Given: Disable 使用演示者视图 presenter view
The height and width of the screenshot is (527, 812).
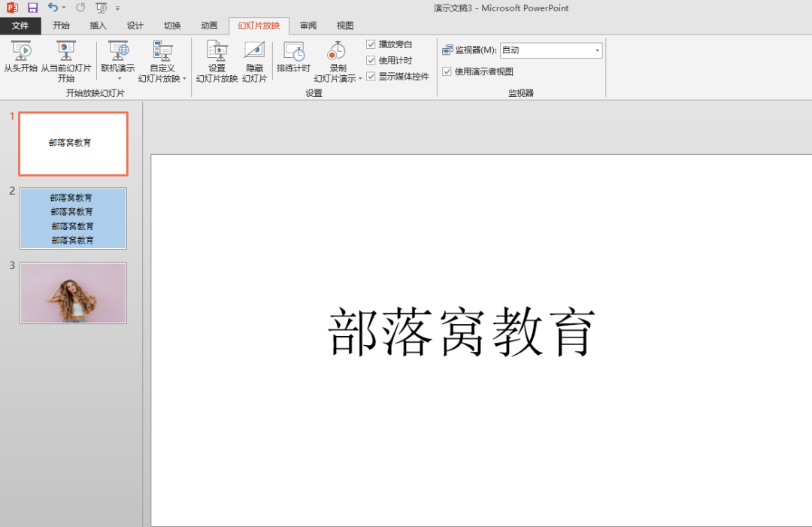Looking at the screenshot, I should [x=447, y=71].
